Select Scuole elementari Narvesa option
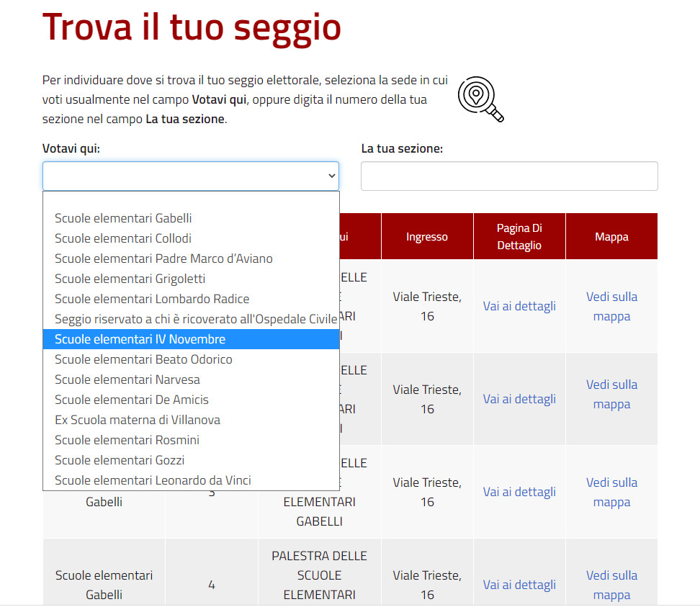Screen dimensions: 700x607 point(191,379)
